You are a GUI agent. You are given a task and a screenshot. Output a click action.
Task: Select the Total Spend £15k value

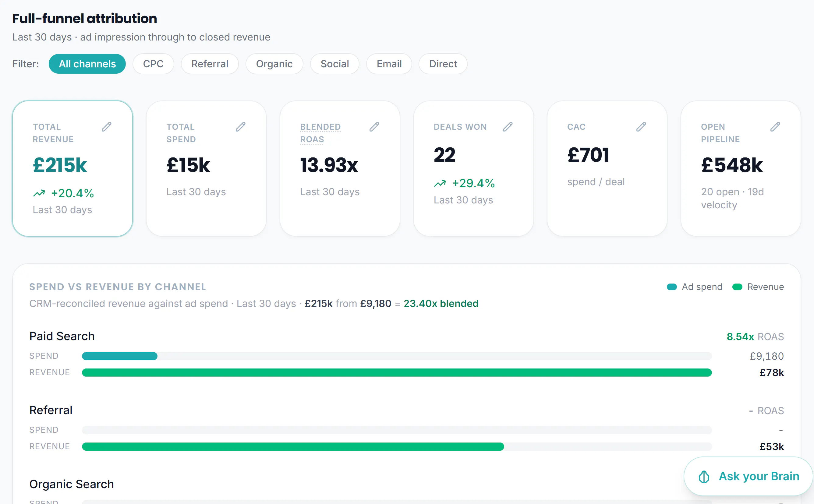[x=188, y=165]
